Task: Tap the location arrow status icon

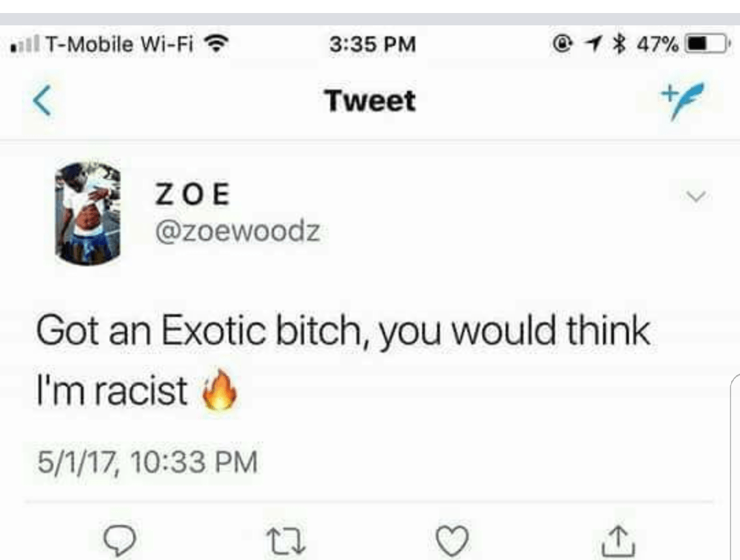Action: pos(593,44)
